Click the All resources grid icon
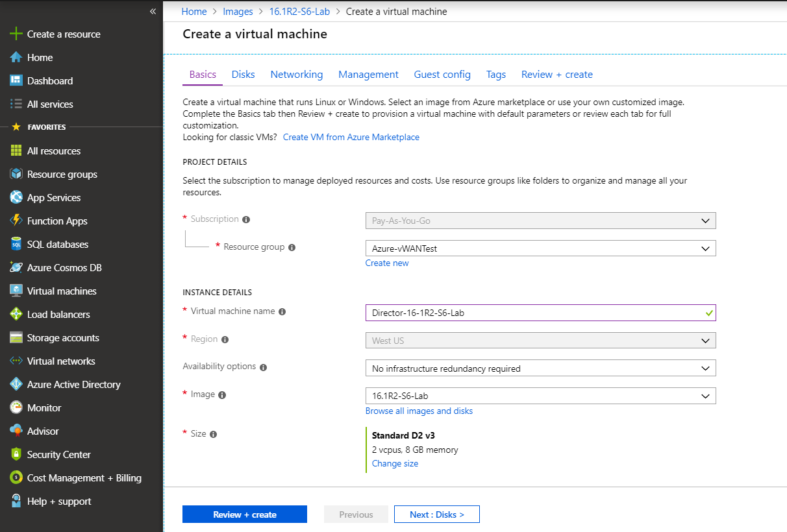Image resolution: width=787 pixels, height=532 pixels. click(x=16, y=151)
